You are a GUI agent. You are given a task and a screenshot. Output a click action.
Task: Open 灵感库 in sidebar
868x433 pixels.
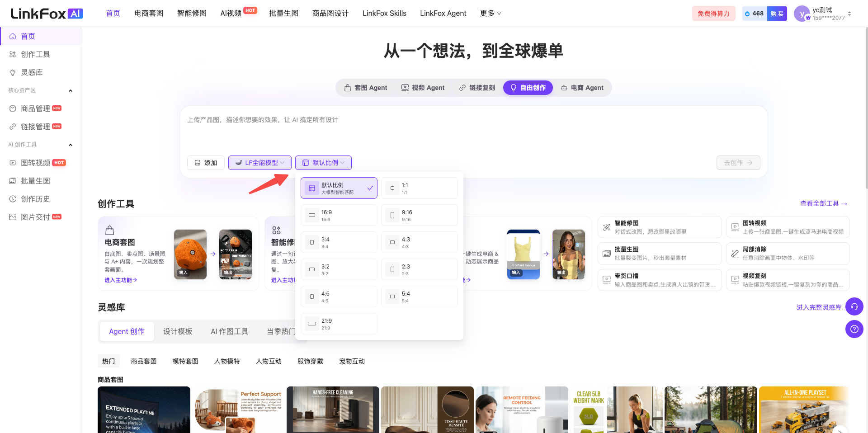click(41, 72)
